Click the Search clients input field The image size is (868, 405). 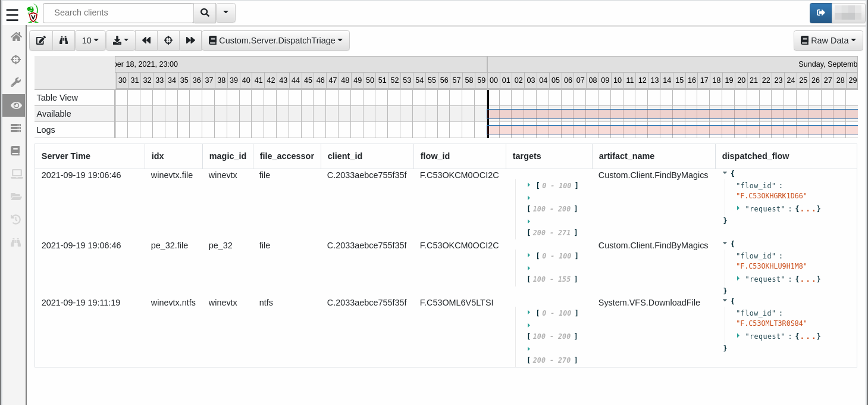118,13
